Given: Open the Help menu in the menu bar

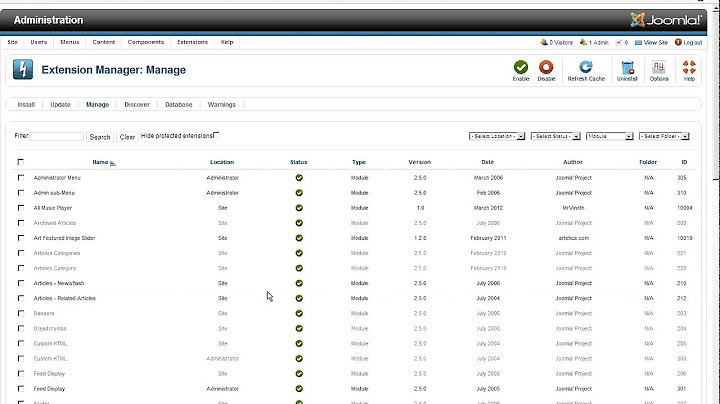Looking at the screenshot, I should (x=227, y=42).
